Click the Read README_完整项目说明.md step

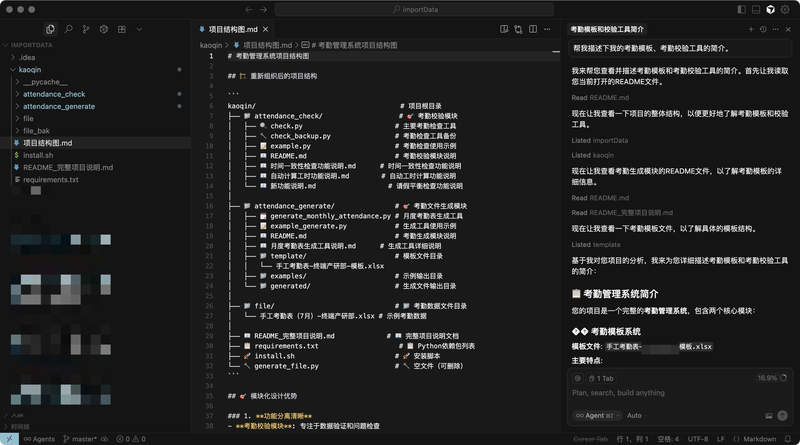point(622,213)
